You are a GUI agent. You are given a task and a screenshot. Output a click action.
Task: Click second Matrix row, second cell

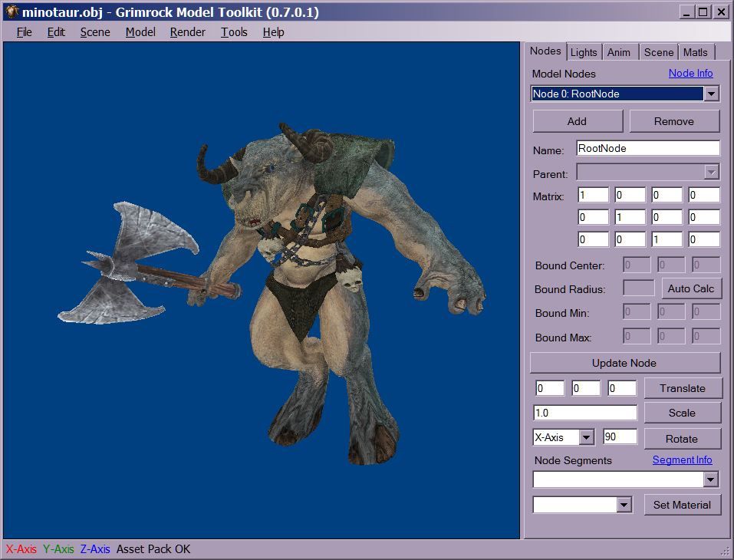click(x=630, y=217)
